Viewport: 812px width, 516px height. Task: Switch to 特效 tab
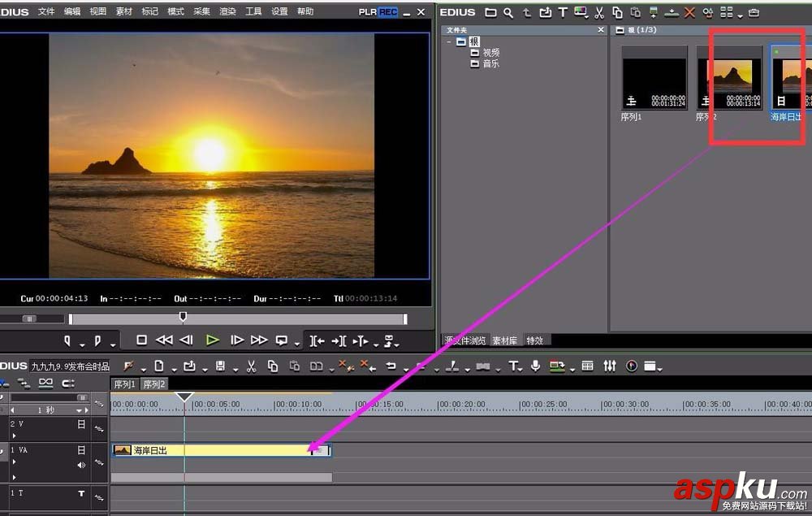pyautogui.click(x=535, y=340)
